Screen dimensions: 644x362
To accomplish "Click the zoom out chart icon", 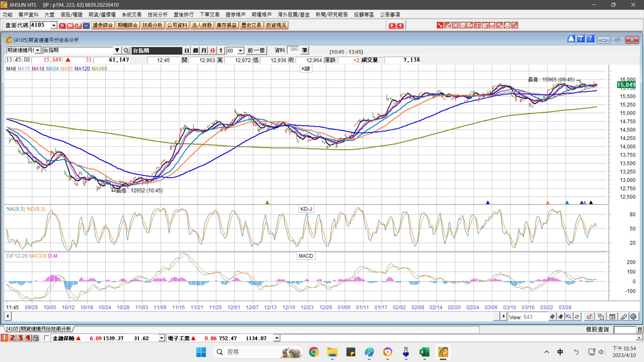I will pos(560,317).
